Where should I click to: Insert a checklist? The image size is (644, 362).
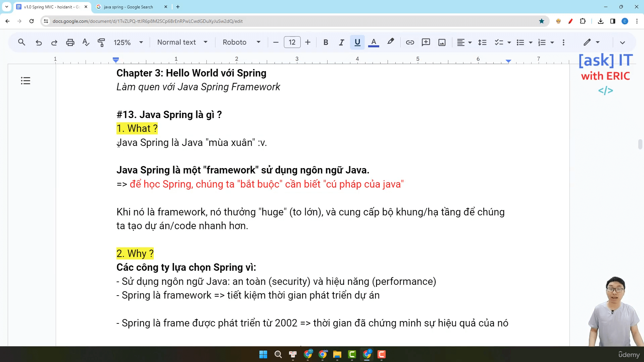point(499,42)
